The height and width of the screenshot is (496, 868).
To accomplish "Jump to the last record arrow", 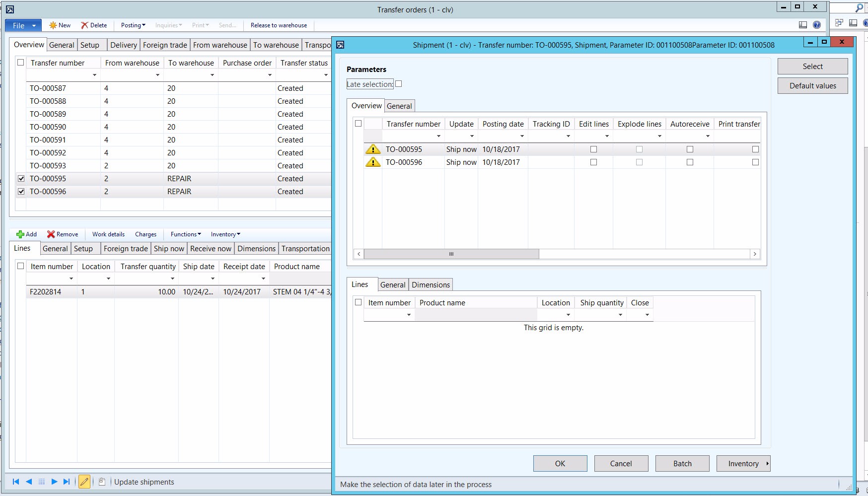I will [x=67, y=482].
